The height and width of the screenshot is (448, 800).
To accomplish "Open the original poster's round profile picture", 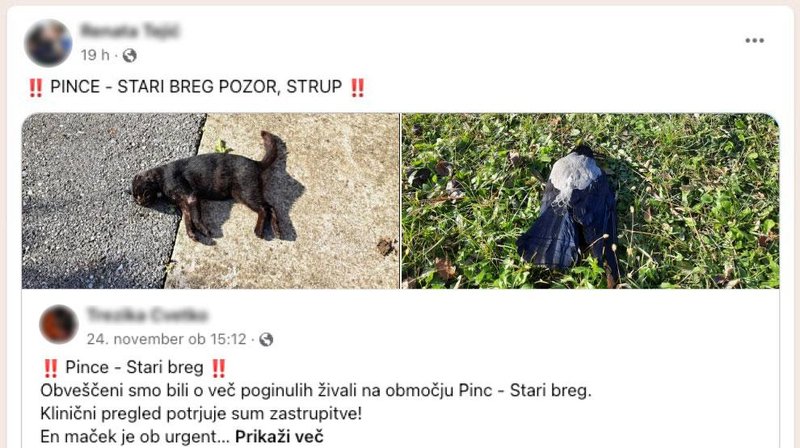I will [x=48, y=43].
